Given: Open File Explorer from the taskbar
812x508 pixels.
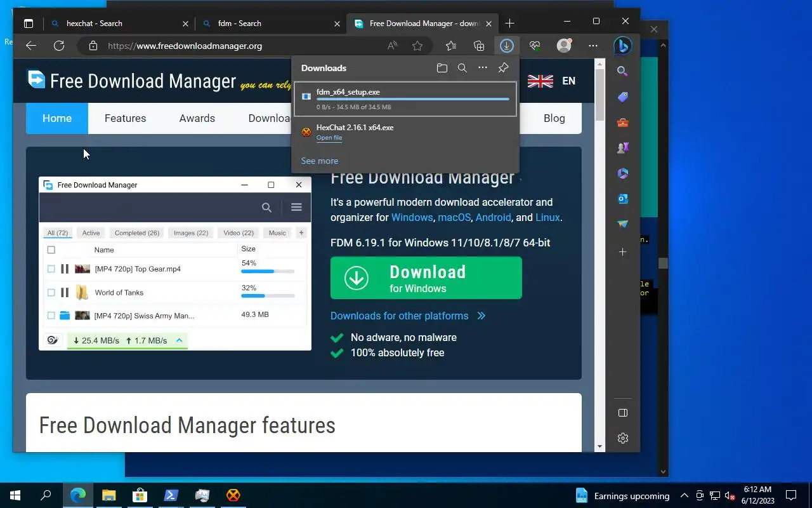Looking at the screenshot, I should [109, 495].
